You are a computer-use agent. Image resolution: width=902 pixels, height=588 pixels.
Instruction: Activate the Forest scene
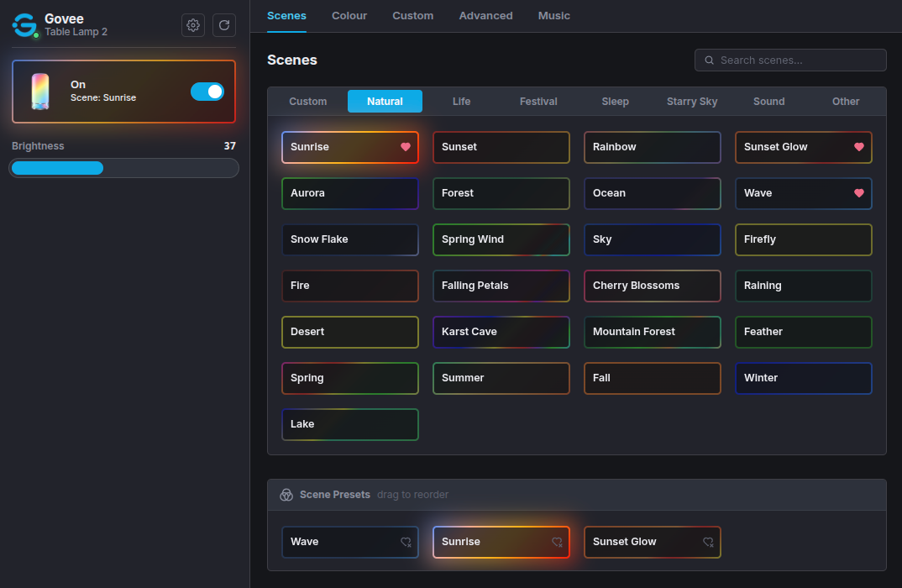pyautogui.click(x=501, y=193)
